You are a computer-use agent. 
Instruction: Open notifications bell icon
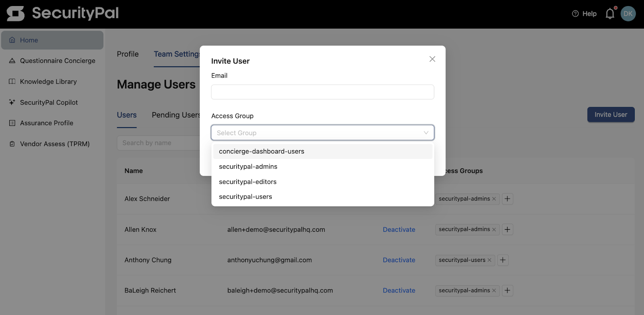point(610,14)
